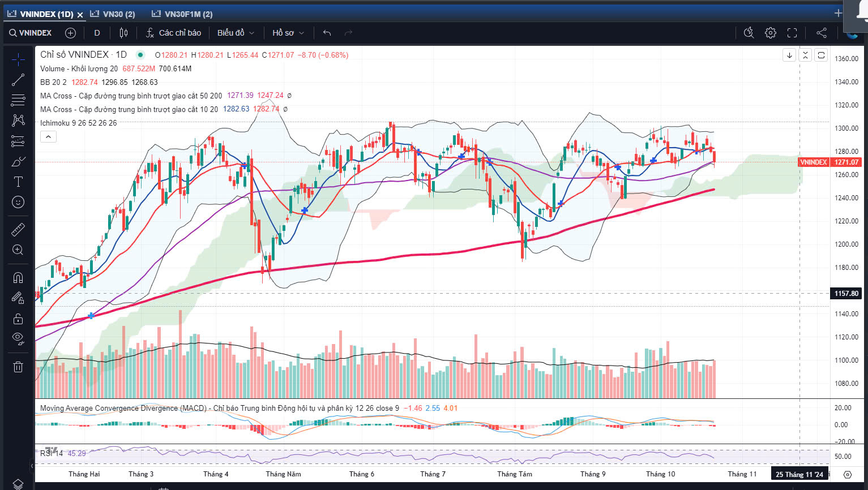Click the 1300.00 price scale value
Image resolution: width=868 pixels, height=490 pixels.
point(846,128)
